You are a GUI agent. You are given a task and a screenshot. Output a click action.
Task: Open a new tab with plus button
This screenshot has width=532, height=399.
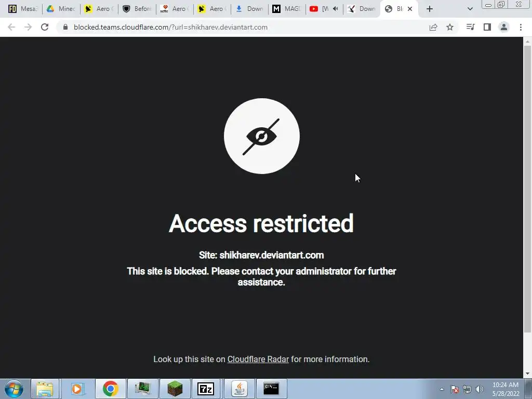coord(430,9)
